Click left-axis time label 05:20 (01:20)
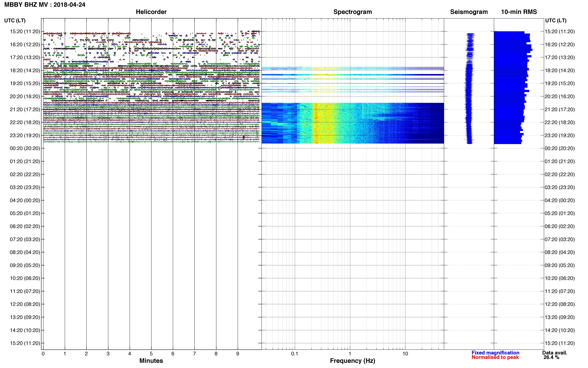The width and height of the screenshot is (588, 368). point(25,213)
